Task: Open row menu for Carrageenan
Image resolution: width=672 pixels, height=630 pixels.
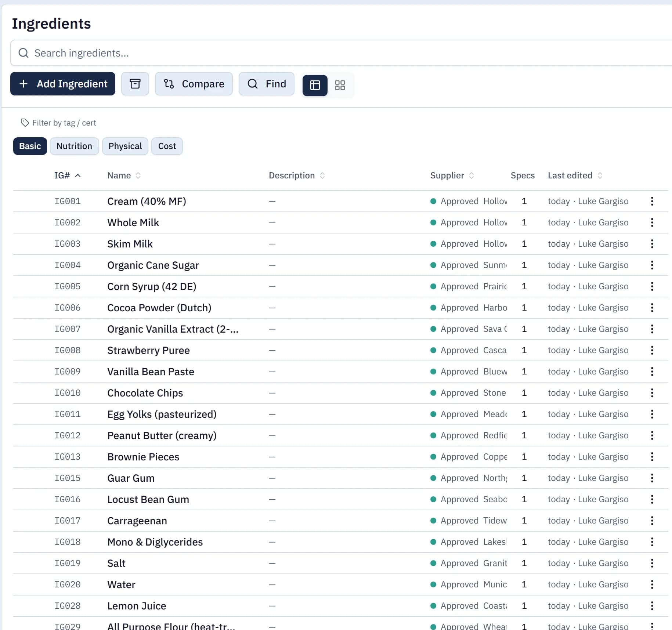Action: [652, 521]
